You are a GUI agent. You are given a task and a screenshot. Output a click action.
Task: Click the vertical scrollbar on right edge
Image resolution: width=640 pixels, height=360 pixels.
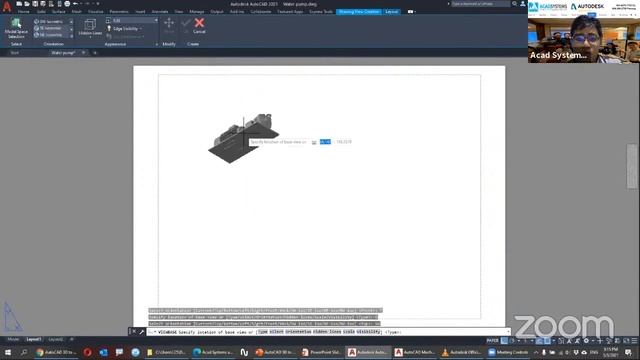point(632,166)
